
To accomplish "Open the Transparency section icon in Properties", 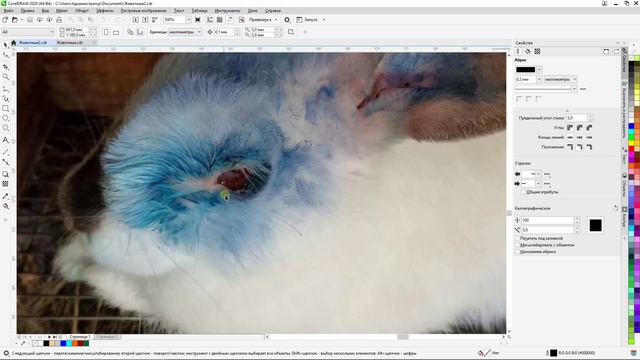I will coord(538,51).
